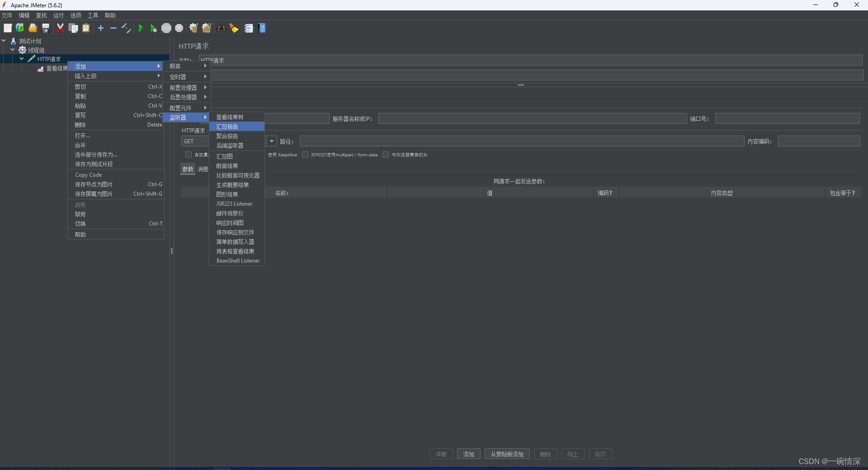Toggle the 与浏览器兼容的头 checkbox
Screen dimensions: 868x470
(x=386, y=155)
